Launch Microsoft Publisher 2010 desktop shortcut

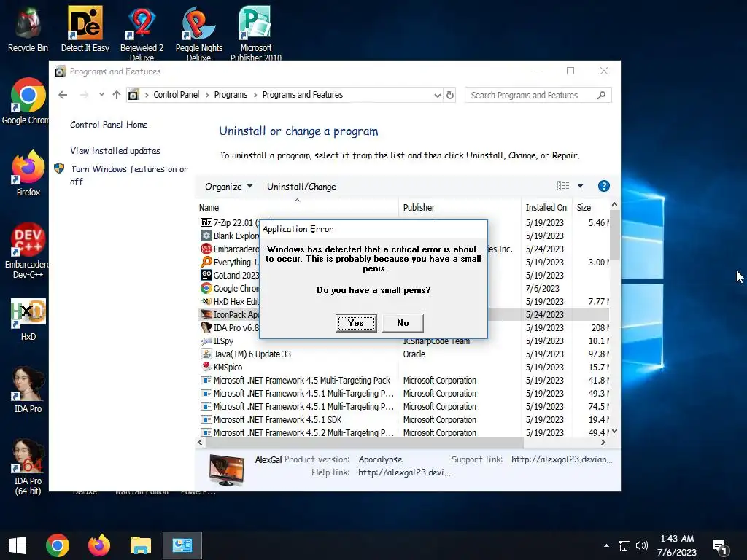256,32
